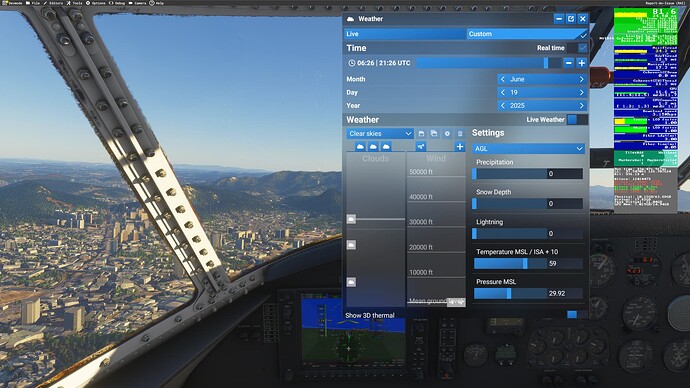Viewport: 690px width, 388px height.
Task: Click the 40000 ft altitude label
Action: click(421, 197)
